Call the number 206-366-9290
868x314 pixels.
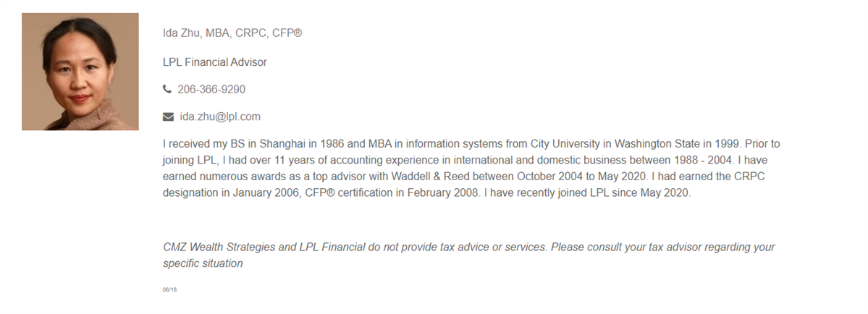[211, 90]
